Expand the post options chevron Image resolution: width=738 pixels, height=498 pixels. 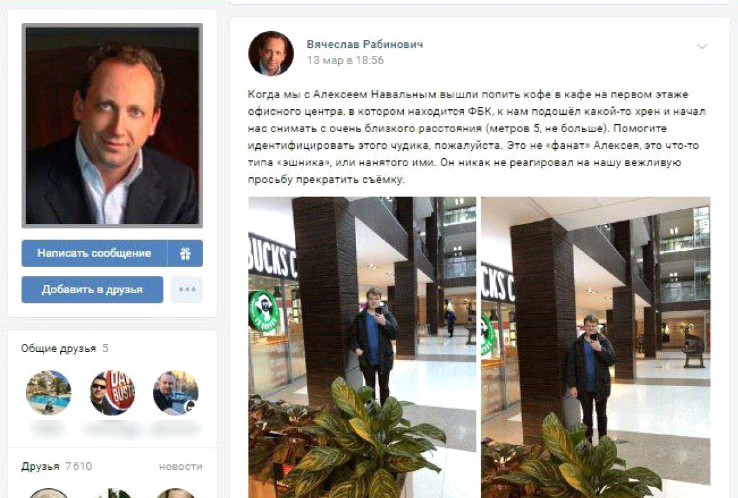702,46
